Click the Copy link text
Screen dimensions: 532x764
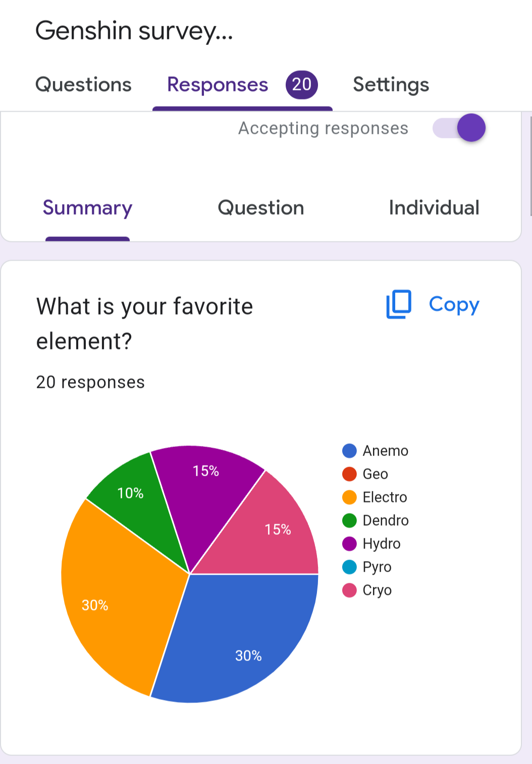pos(454,304)
